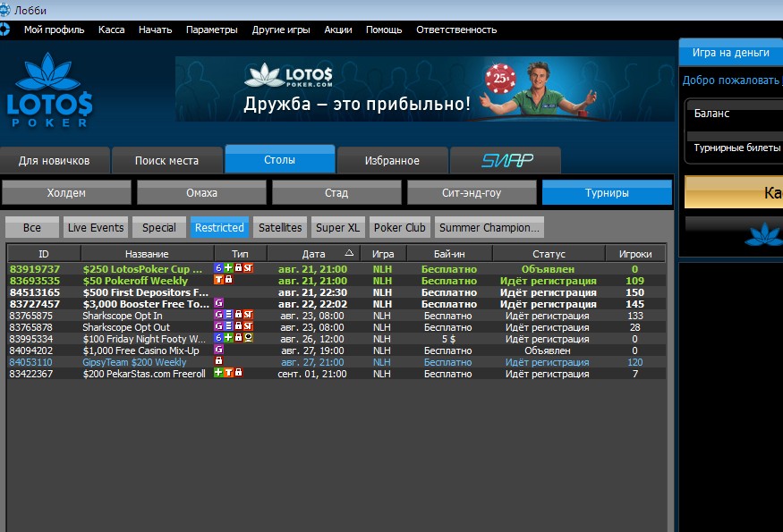Open the Другие игры menu
Viewport: 783px width, 532px height.
tap(281, 30)
